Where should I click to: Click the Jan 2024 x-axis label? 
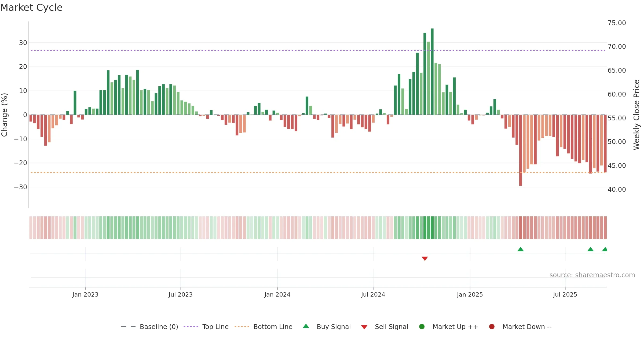pos(277,294)
